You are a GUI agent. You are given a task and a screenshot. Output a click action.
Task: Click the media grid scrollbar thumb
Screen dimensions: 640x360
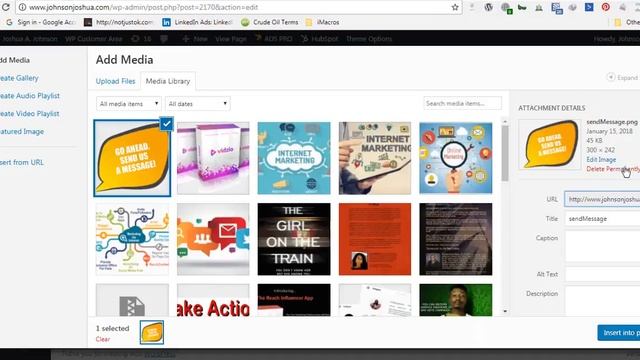[x=505, y=153]
